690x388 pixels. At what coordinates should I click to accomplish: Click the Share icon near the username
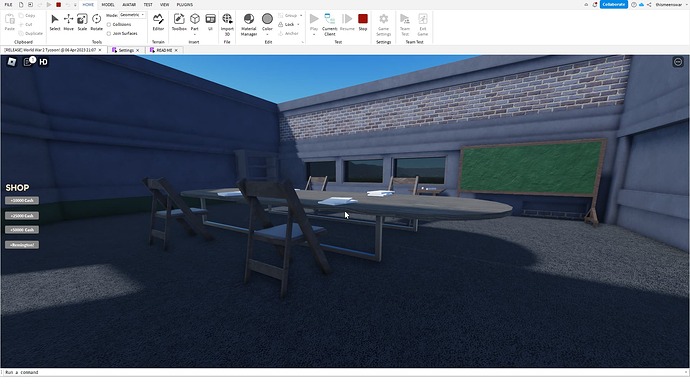pos(649,4)
